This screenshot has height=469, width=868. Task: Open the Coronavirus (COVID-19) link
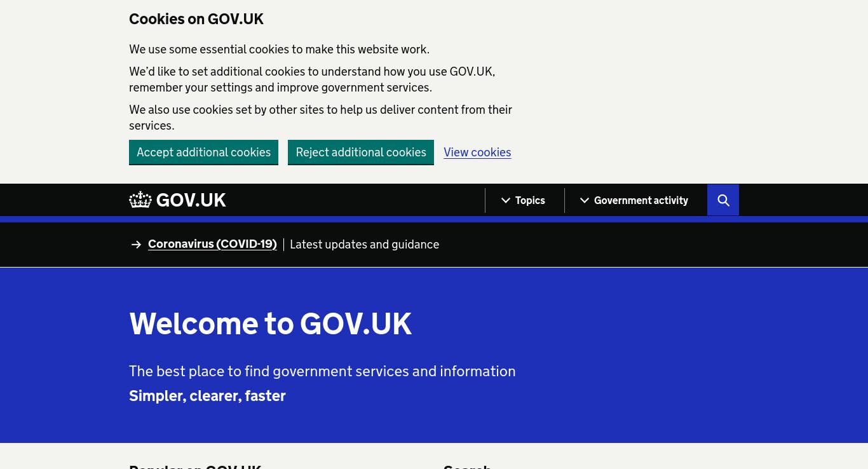(212, 244)
